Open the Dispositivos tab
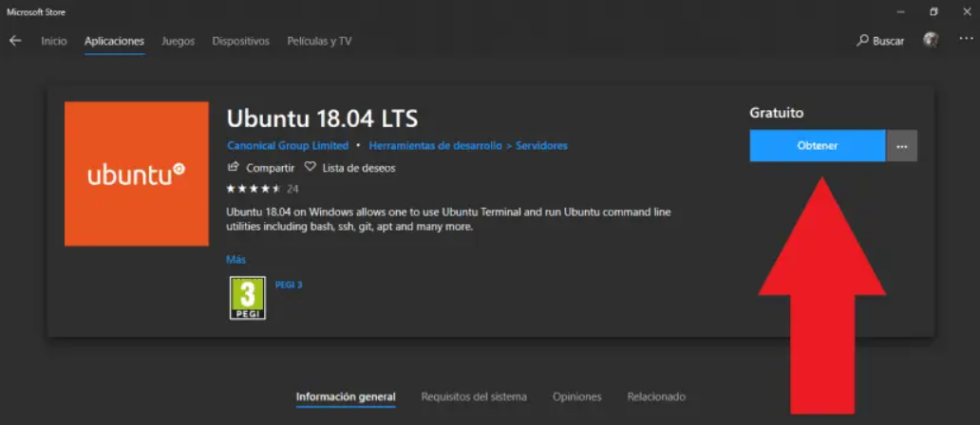Image resolution: width=980 pixels, height=425 pixels. coord(240,41)
